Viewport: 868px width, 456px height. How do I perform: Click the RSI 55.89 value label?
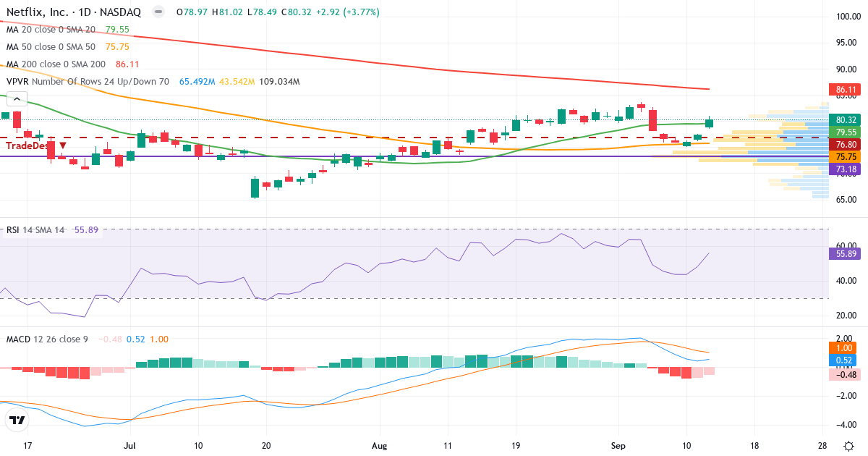[x=846, y=254]
